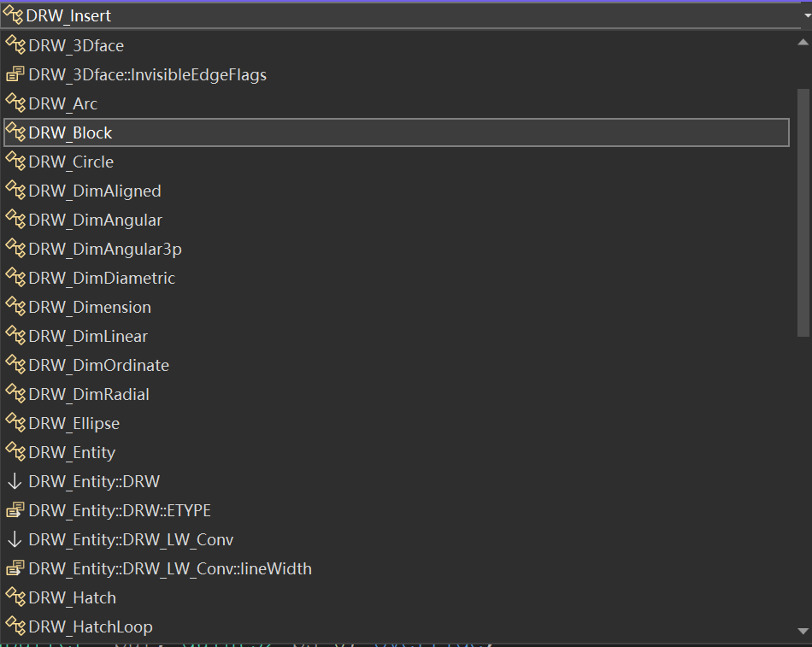Click the enum icon beside DRW_3Dface::InvisibleEdgeFlags
Viewport: 812px width, 647px height.
[x=15, y=74]
